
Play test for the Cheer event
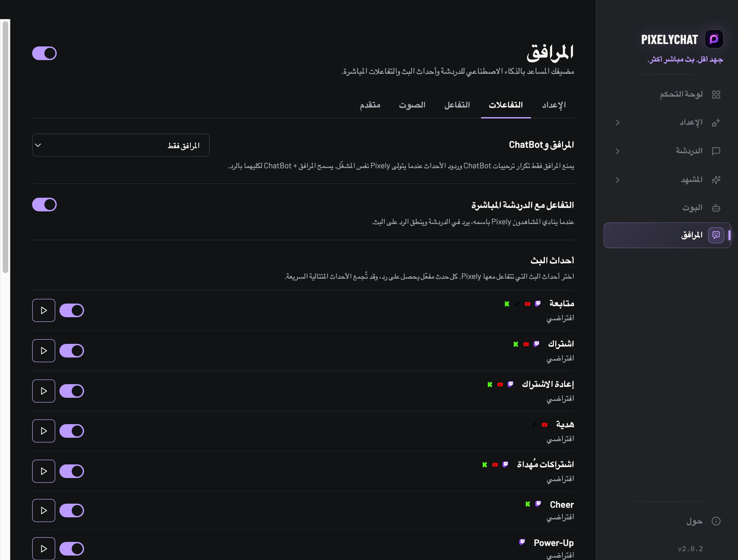point(44,510)
